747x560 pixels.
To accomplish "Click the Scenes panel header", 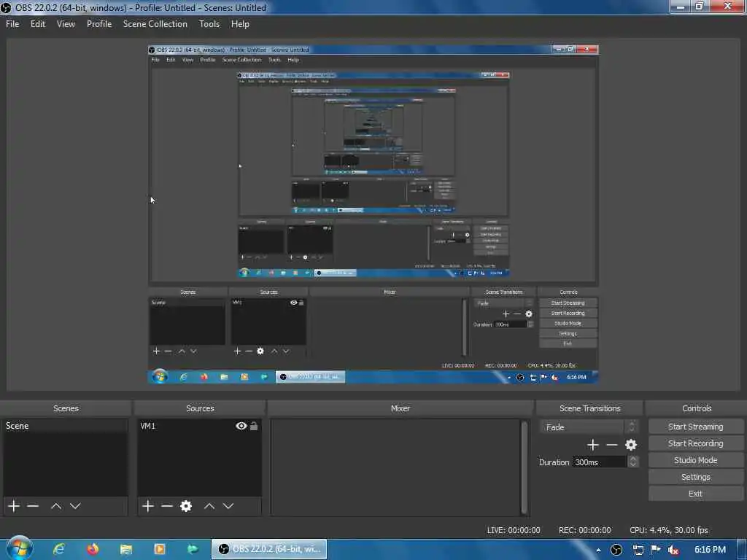I will pos(66,408).
